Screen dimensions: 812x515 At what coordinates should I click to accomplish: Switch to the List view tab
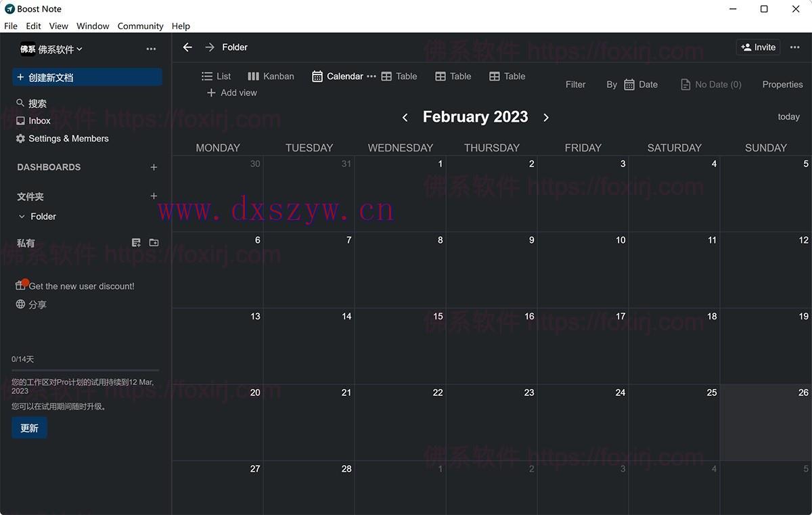tap(216, 76)
